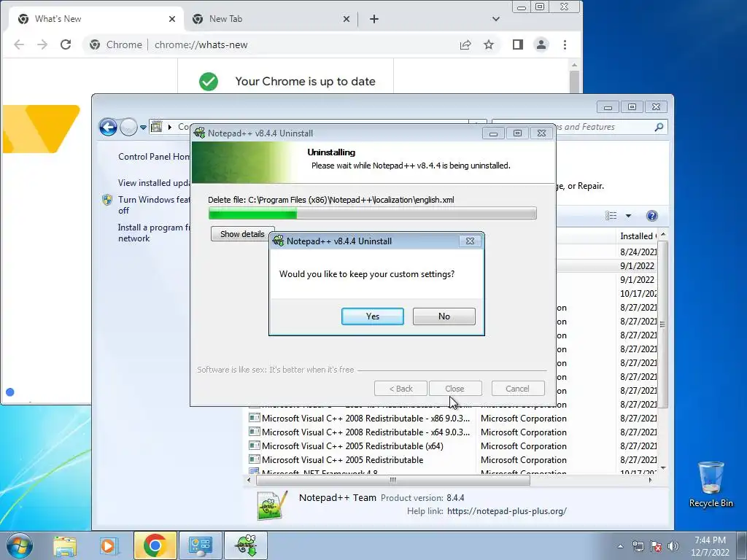This screenshot has width=747, height=560.
Task: Click scroll-down arrow of programs list
Action: pyautogui.click(x=663, y=468)
